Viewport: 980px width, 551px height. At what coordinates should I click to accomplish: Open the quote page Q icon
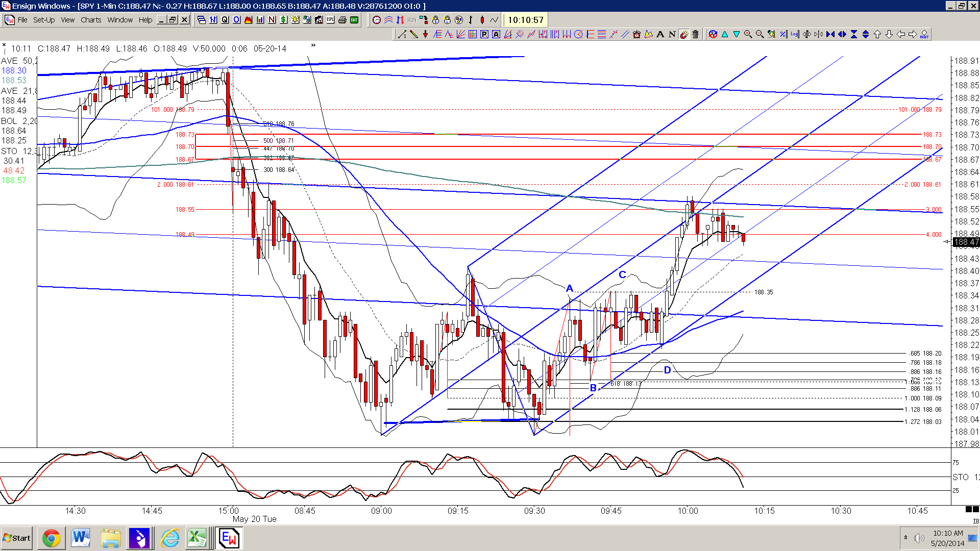click(225, 20)
